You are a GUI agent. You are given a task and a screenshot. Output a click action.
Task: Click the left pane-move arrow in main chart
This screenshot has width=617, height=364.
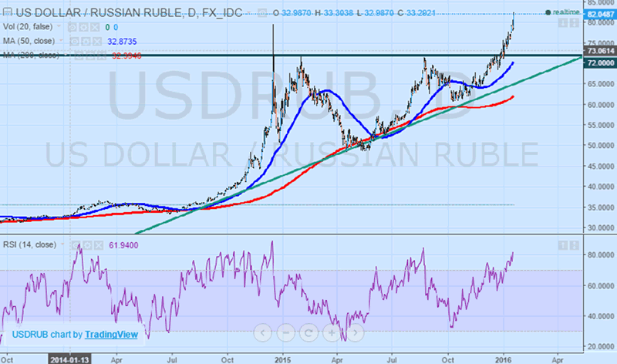pyautogui.click(x=563, y=23)
